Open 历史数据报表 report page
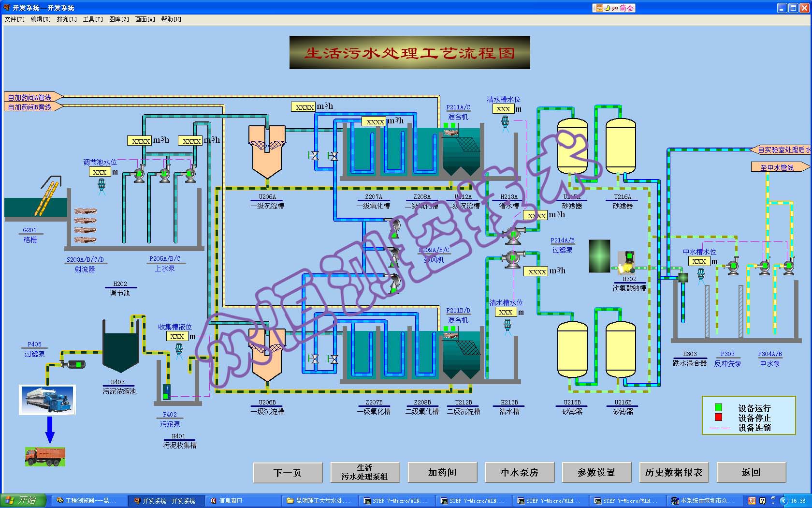 click(x=674, y=473)
